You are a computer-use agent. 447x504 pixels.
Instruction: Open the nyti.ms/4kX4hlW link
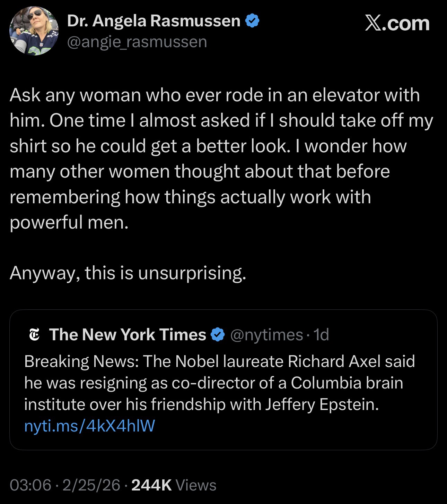pos(89,426)
